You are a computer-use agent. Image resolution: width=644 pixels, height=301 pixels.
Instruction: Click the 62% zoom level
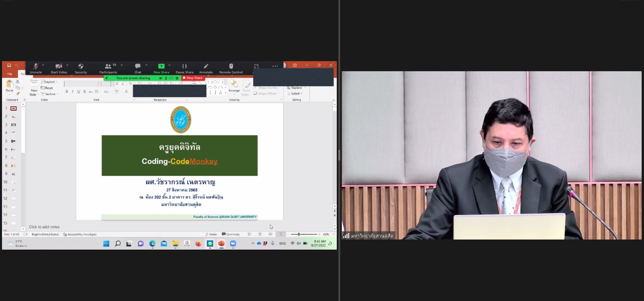[326, 234]
